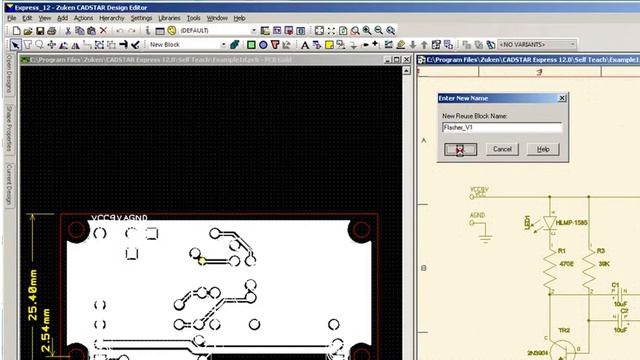Click the yellow sticky-note icon
The height and width of the screenshot is (360, 640).
point(329,45)
